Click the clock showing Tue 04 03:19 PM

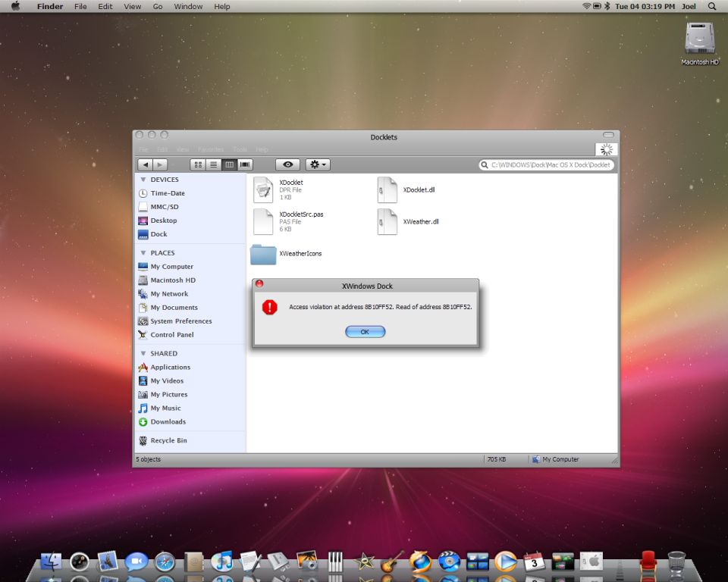[x=645, y=7]
